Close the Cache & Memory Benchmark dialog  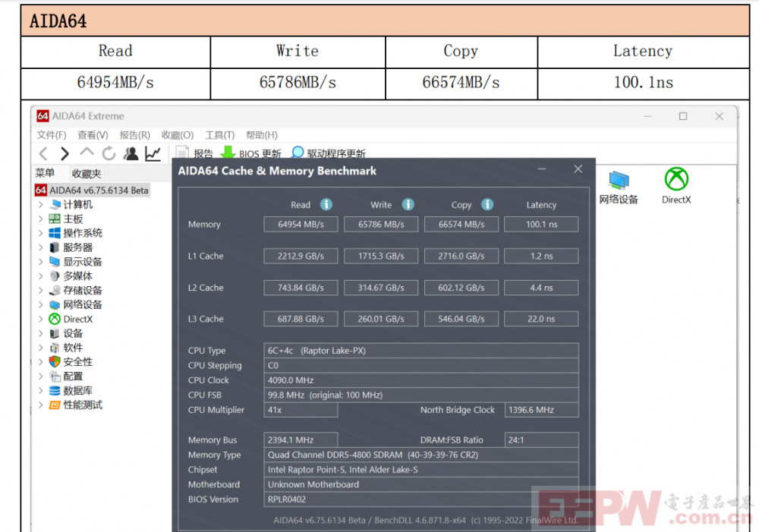point(578,169)
